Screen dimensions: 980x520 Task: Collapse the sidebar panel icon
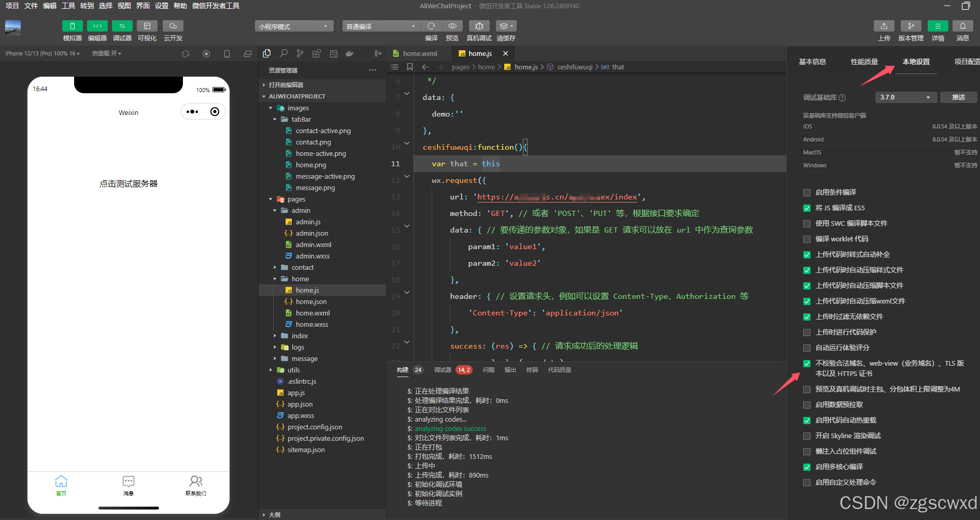(x=378, y=53)
